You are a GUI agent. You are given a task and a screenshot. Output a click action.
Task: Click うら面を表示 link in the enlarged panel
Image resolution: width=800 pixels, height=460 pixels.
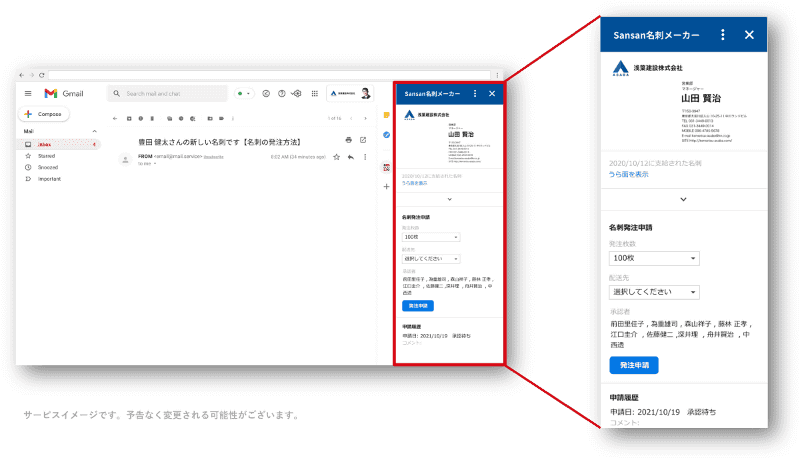pyautogui.click(x=629, y=174)
